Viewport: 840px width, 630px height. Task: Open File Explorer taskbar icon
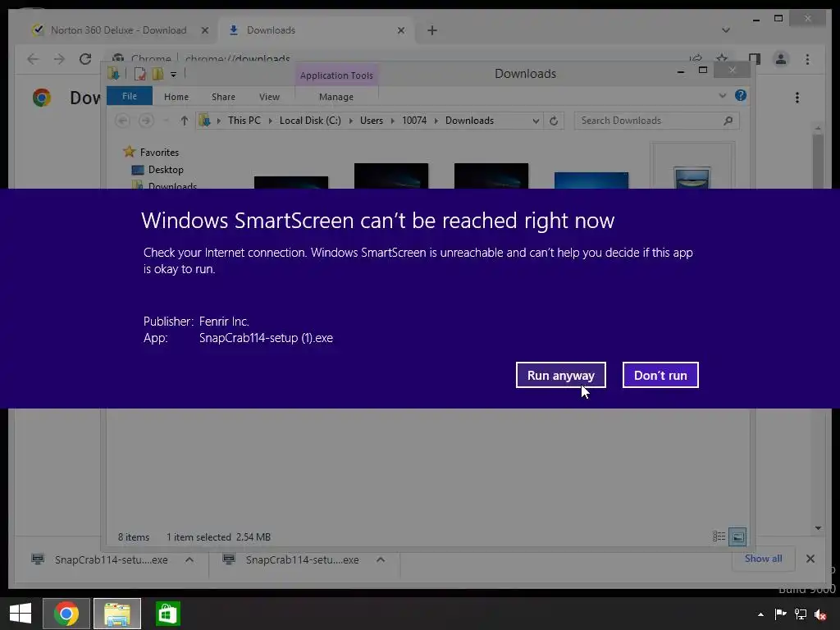coord(117,614)
